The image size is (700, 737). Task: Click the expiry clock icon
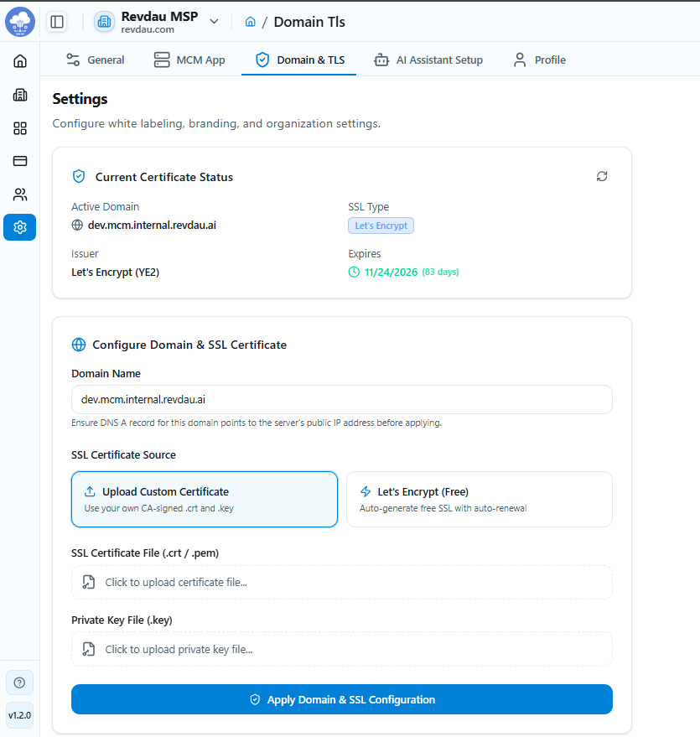354,272
